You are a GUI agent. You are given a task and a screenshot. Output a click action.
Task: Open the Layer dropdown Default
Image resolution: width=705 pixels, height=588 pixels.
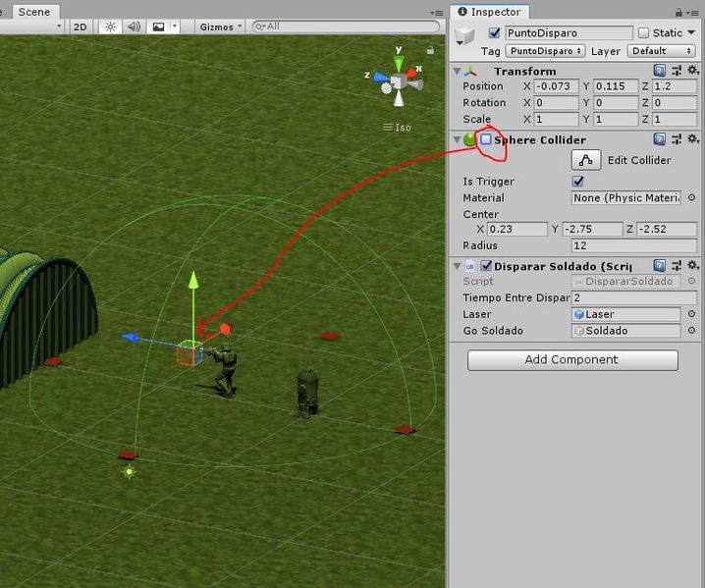coord(662,51)
